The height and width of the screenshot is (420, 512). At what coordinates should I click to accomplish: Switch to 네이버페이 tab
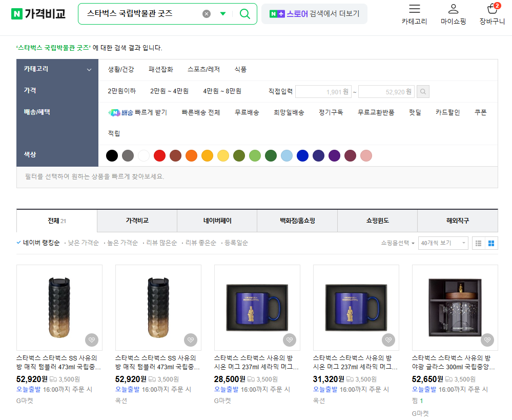(217, 221)
